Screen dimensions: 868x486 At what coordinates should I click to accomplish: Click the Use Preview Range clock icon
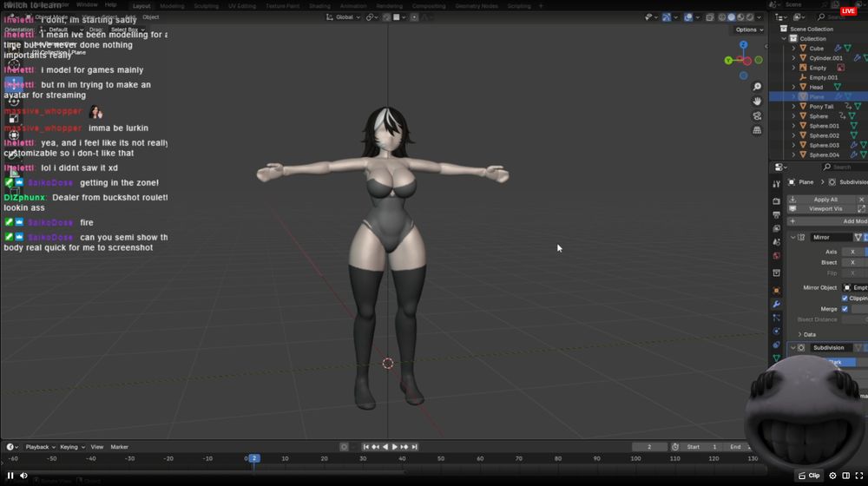pos(675,447)
